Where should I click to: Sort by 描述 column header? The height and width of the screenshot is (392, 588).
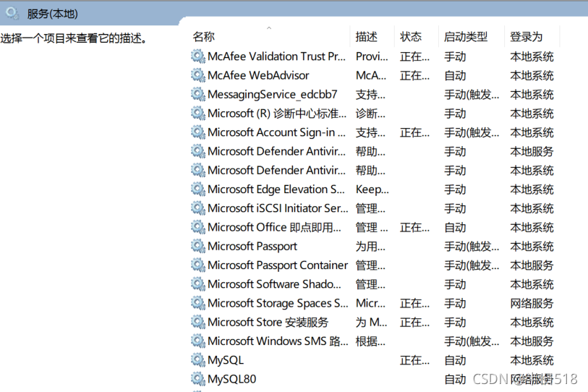367,37
